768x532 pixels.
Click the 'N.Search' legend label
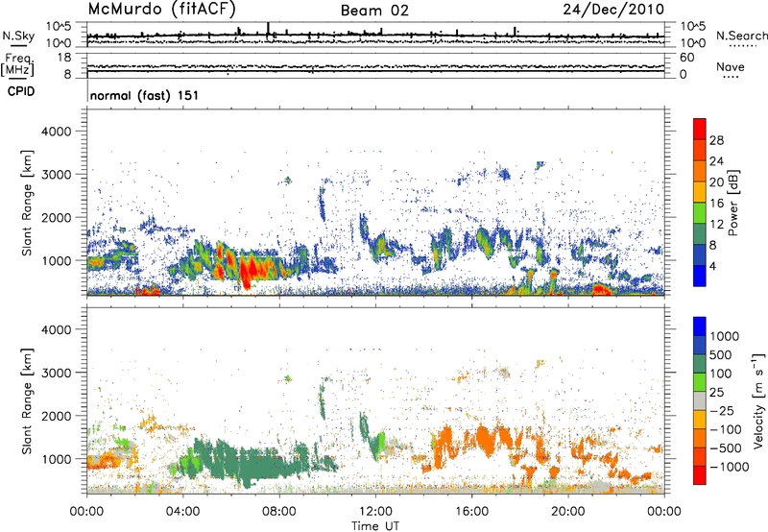tap(741, 36)
